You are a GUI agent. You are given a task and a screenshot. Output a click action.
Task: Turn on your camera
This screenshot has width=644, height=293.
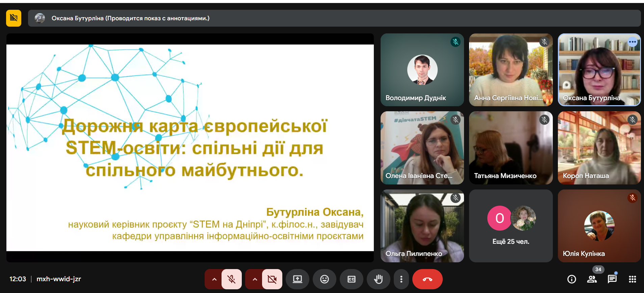[x=272, y=279]
